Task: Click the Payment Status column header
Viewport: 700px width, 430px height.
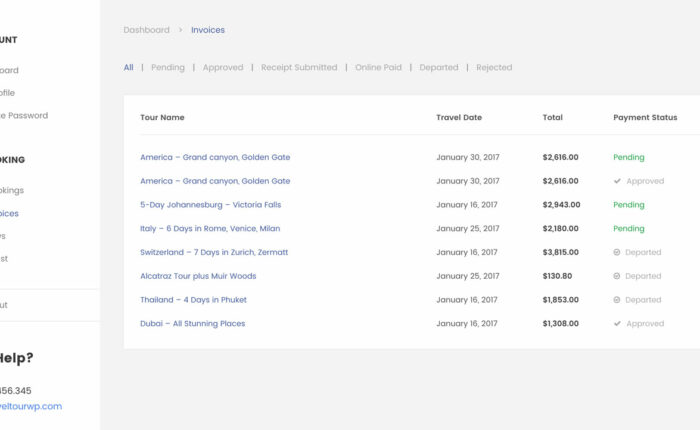Action: click(x=645, y=118)
